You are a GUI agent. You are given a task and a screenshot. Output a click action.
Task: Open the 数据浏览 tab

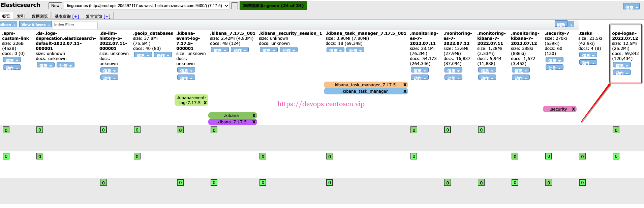point(39,16)
